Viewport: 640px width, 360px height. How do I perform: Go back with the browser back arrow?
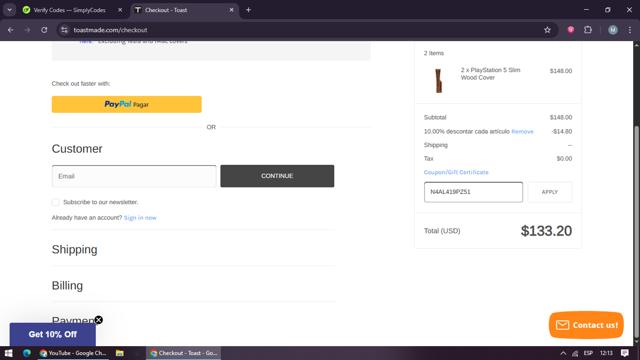pos(11,30)
